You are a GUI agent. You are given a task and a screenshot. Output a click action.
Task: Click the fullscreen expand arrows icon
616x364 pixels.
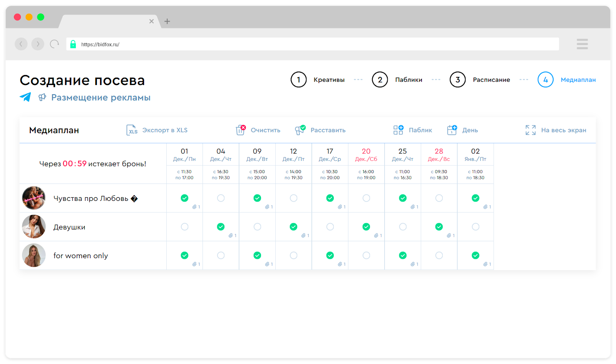tap(530, 130)
